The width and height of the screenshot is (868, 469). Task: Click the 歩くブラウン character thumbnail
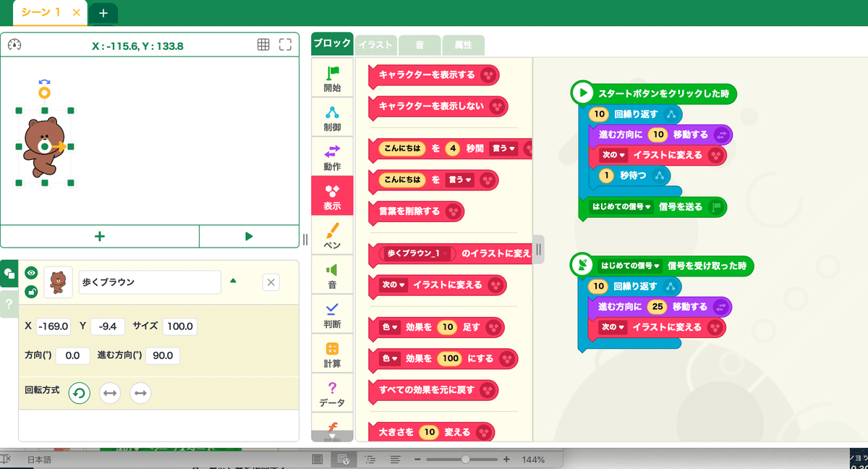pos(57,282)
